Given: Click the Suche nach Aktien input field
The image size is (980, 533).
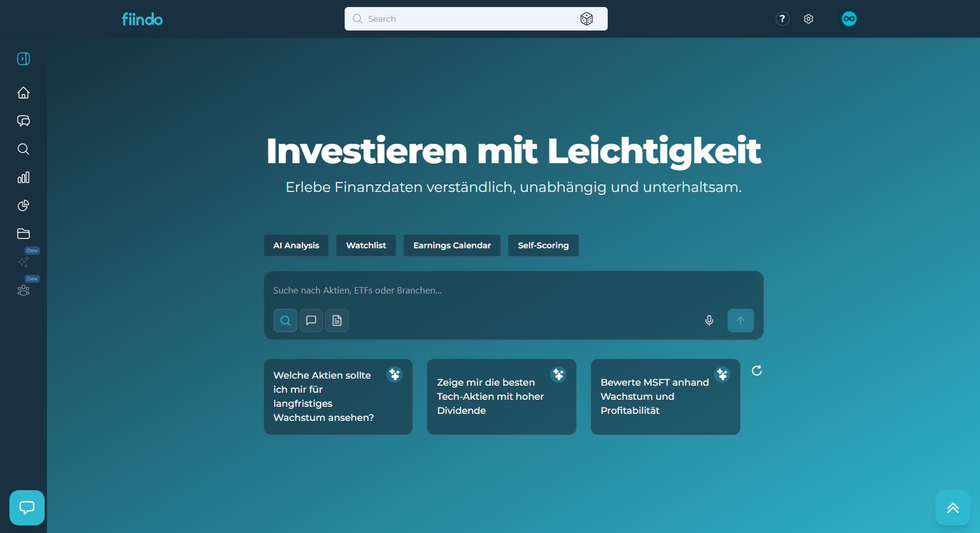Looking at the screenshot, I should click(513, 291).
